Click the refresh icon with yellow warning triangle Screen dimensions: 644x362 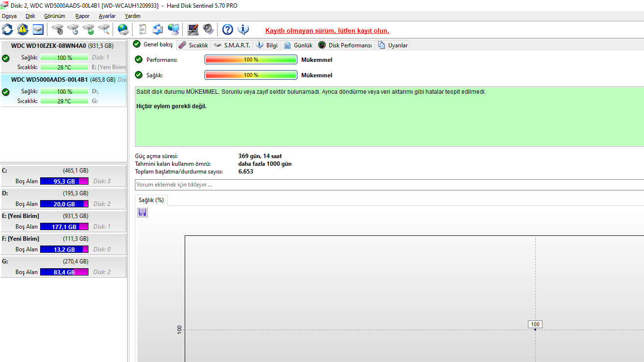(23, 29)
